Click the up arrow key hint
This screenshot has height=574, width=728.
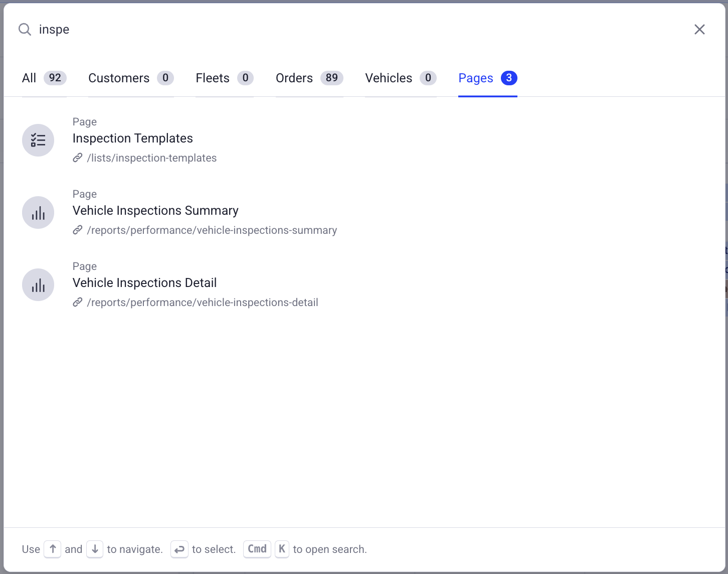[53, 549]
